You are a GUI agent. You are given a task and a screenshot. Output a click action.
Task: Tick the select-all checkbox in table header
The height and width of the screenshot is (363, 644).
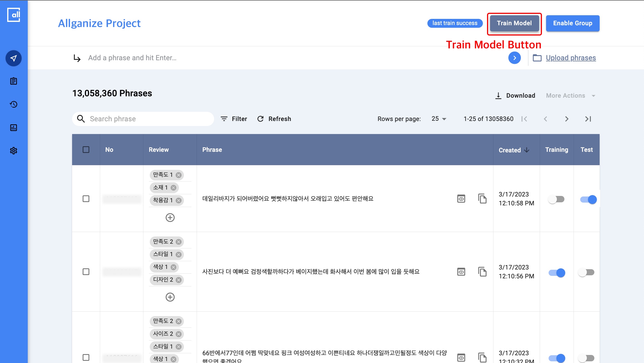[86, 150]
